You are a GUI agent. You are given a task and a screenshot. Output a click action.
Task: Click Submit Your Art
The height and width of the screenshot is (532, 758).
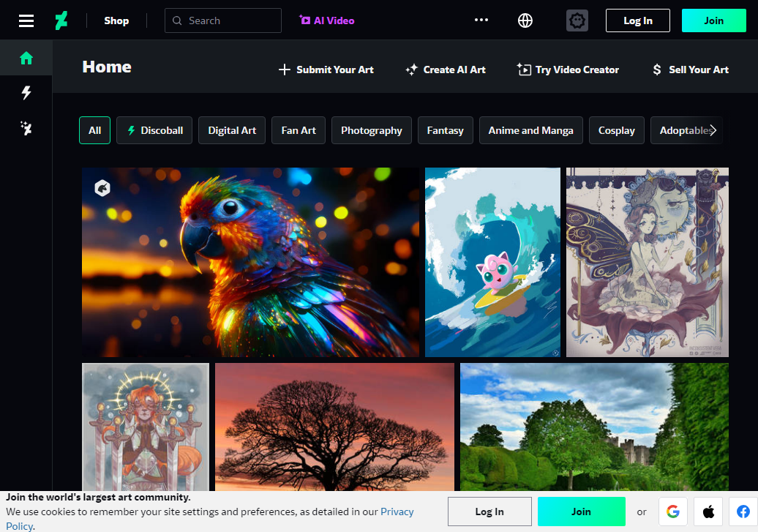[x=326, y=70]
